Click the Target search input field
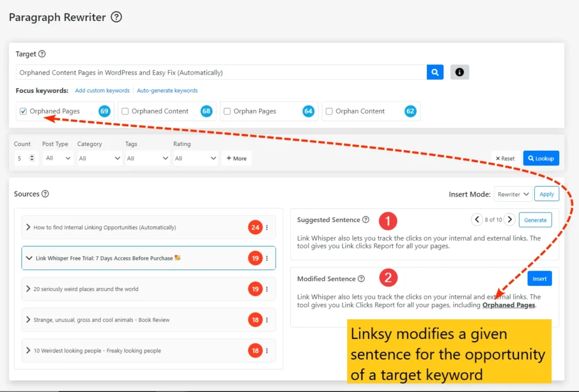This screenshot has width=579, height=392. point(221,72)
